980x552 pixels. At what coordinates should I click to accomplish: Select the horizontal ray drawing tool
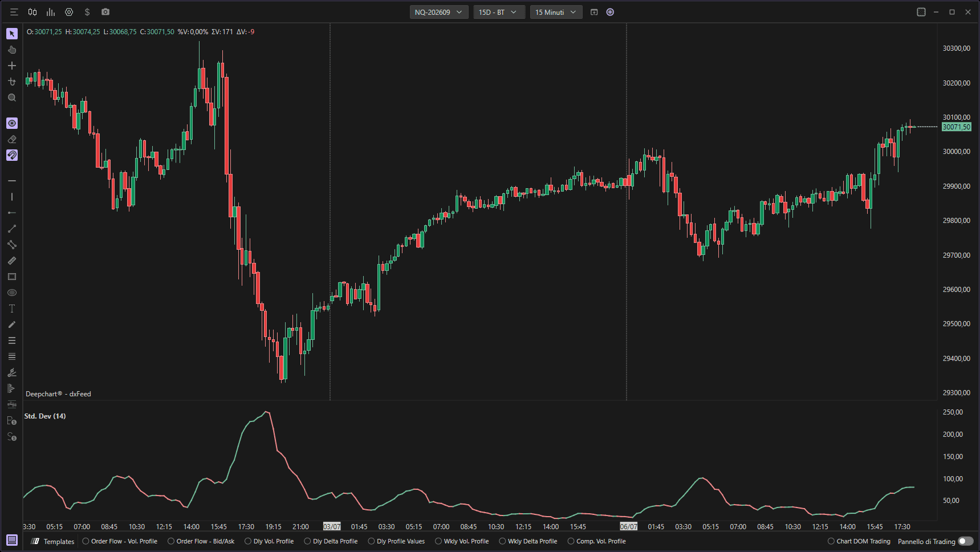tap(12, 213)
